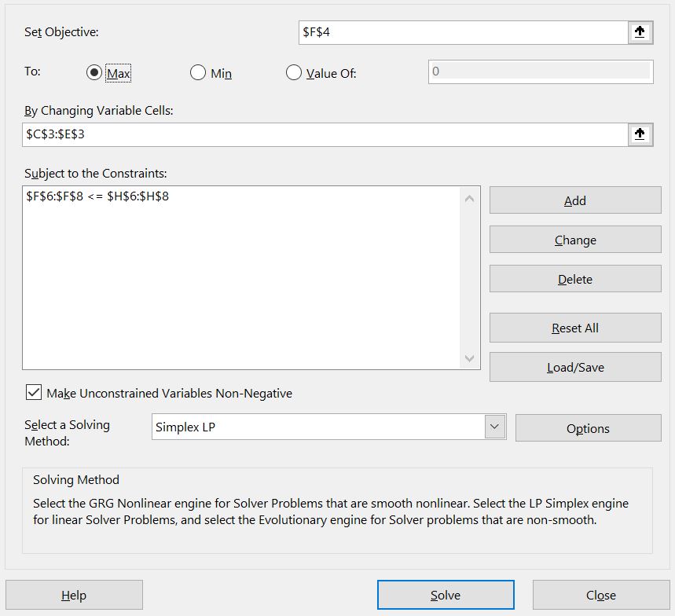The height and width of the screenshot is (616, 675).
Task: Open Help for Solver
Action: click(x=74, y=595)
